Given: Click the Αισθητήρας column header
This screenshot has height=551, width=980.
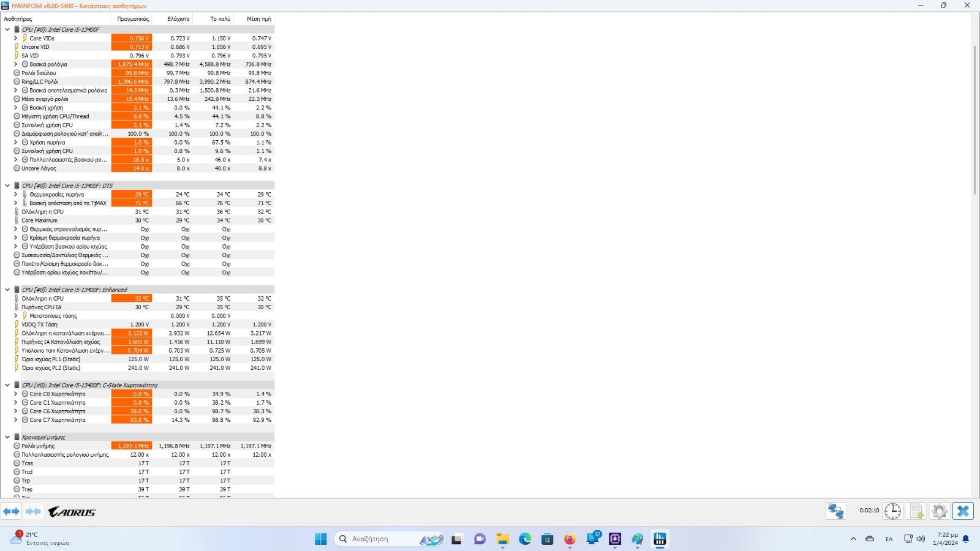Looking at the screenshot, I should coord(56,19).
